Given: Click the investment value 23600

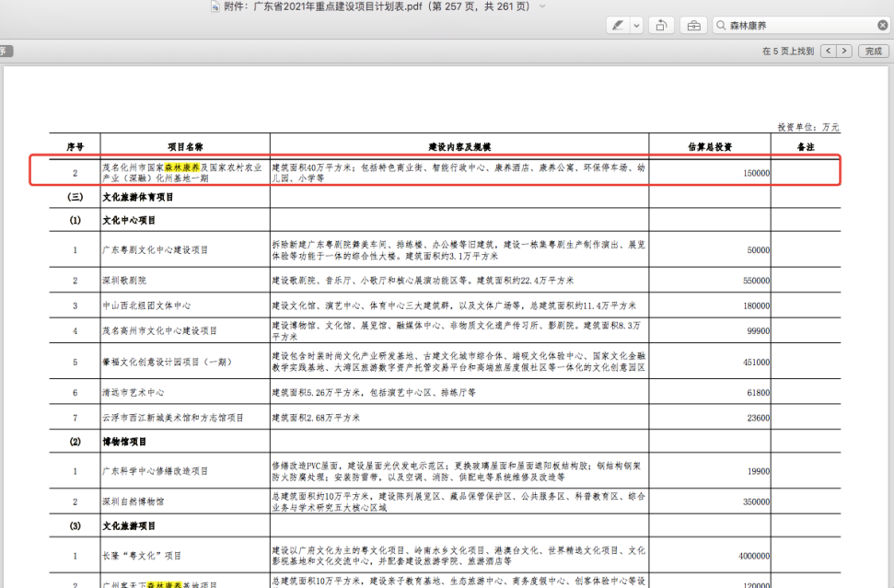Looking at the screenshot, I should (x=759, y=418).
